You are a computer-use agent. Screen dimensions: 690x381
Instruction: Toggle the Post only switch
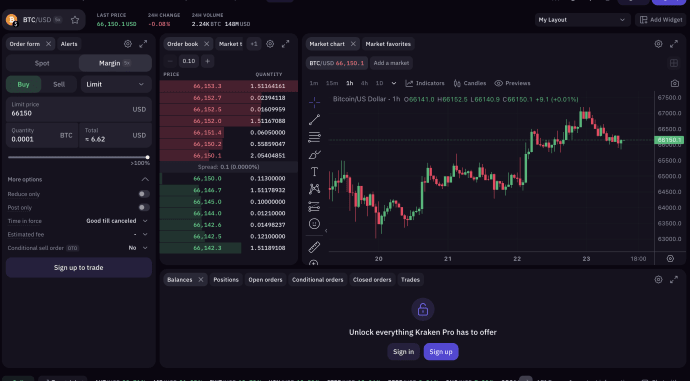tap(144, 207)
